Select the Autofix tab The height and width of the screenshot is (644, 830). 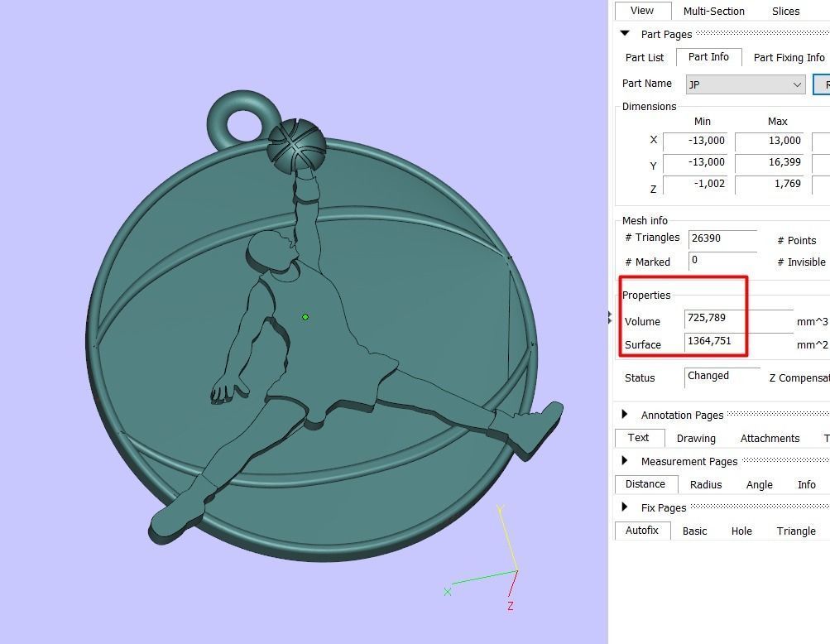643,530
